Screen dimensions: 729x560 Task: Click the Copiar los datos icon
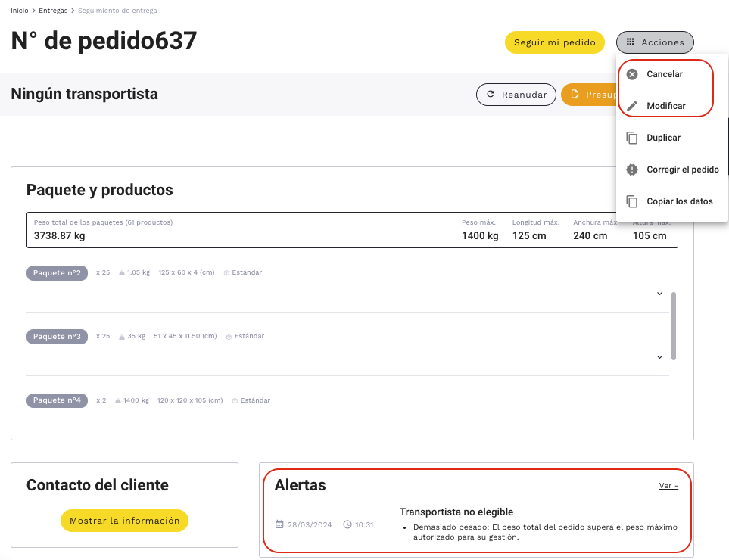coord(632,201)
